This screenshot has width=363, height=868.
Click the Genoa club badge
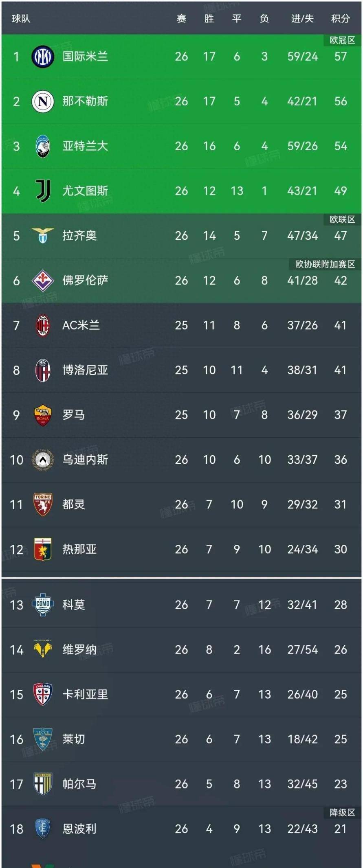click(43, 549)
